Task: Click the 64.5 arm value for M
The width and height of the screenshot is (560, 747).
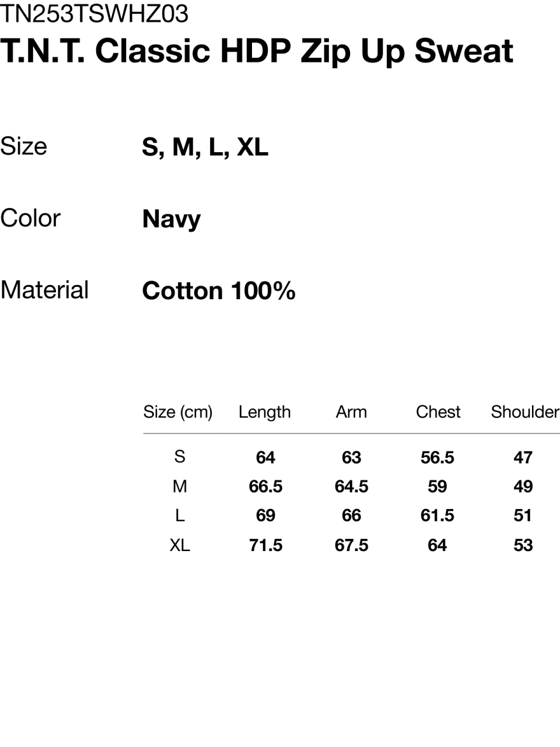Action: [351, 486]
